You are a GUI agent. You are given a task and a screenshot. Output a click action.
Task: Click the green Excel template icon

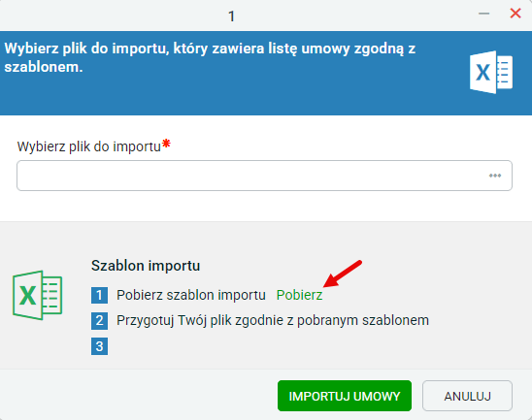click(37, 295)
